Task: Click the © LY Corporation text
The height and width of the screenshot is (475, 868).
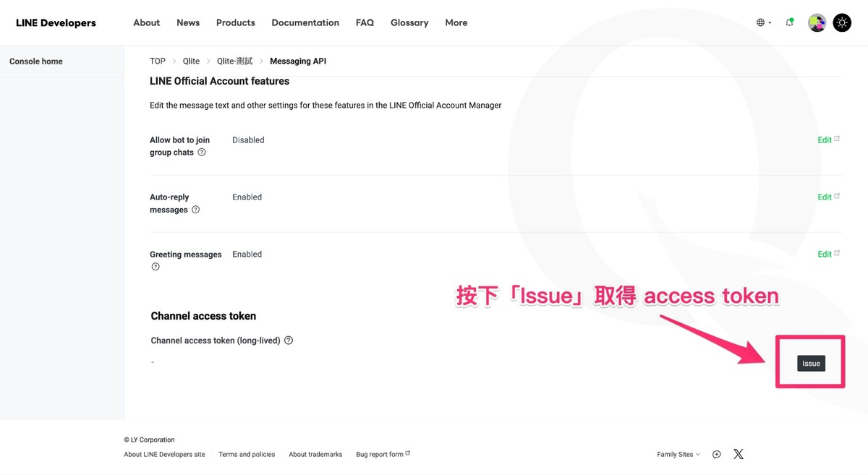Action: coord(149,440)
